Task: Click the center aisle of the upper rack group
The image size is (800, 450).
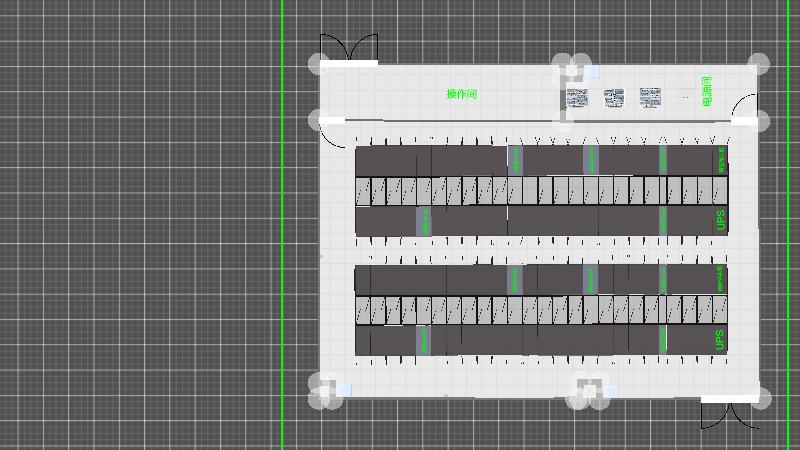Action: [x=540, y=190]
